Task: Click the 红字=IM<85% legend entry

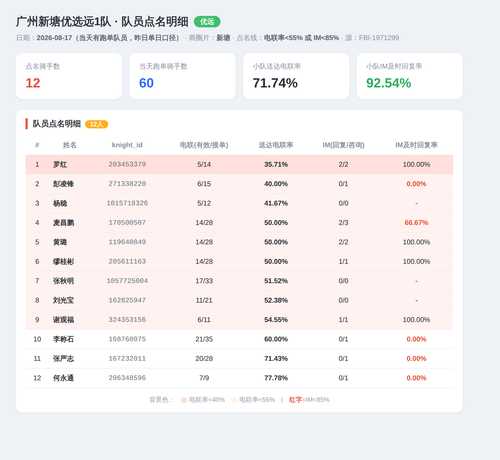Action: coord(309,400)
